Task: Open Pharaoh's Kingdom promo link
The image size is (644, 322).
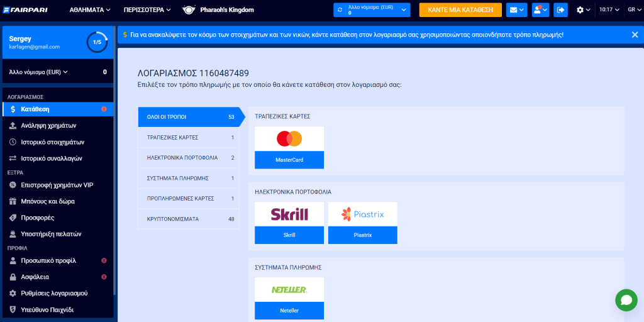Action: 218,10
